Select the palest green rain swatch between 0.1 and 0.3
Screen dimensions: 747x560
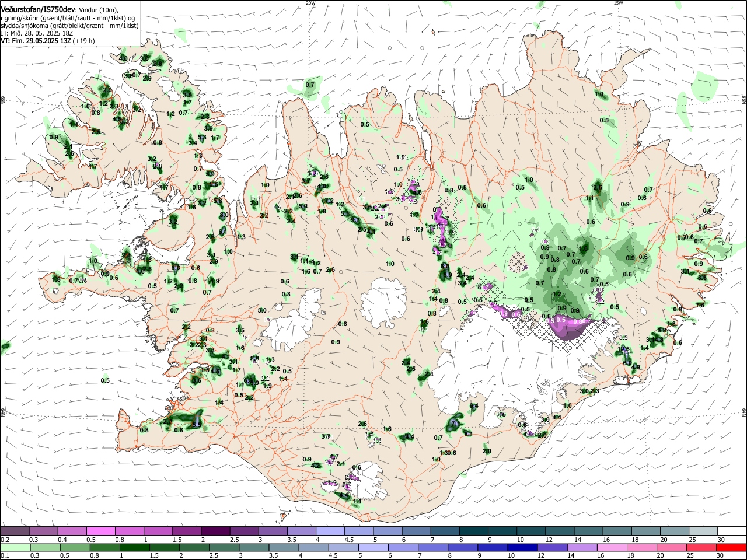[x=15, y=547]
